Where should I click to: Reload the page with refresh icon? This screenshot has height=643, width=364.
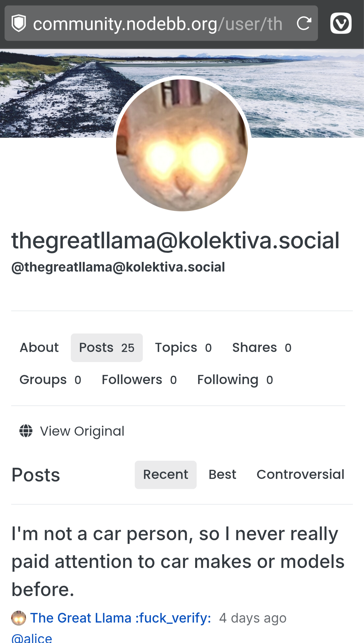(304, 24)
